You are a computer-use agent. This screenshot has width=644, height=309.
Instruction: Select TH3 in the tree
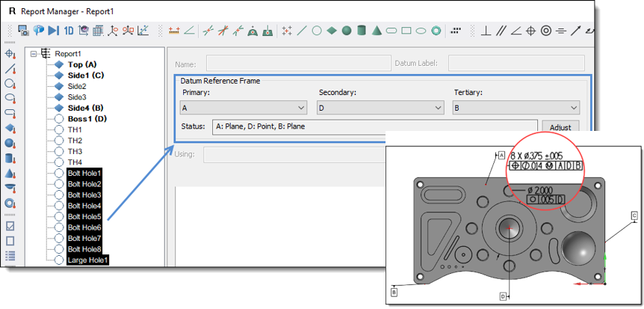pos(75,151)
